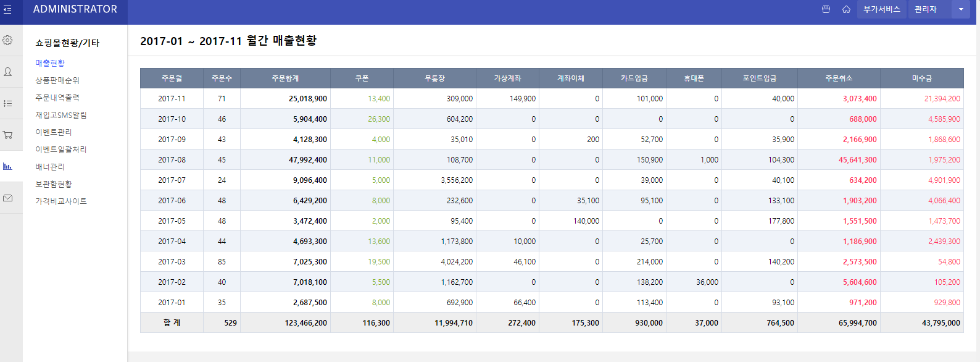Open 배너관리 in the side menu
The height and width of the screenshot is (362, 980).
(50, 167)
